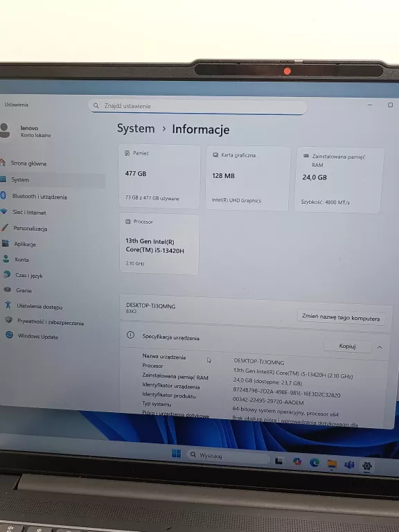This screenshot has height=532, width=399.
Task: Click the Settings gear taskbar icon
Action: [366, 465]
